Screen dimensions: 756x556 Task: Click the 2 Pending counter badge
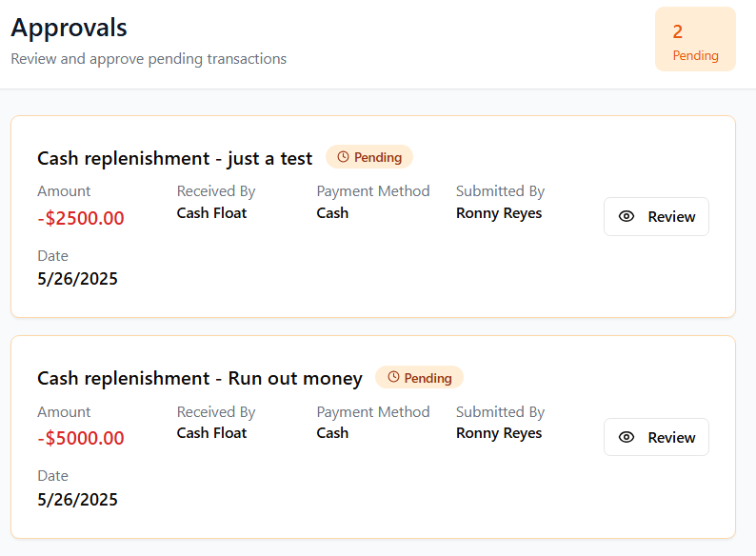coord(695,40)
